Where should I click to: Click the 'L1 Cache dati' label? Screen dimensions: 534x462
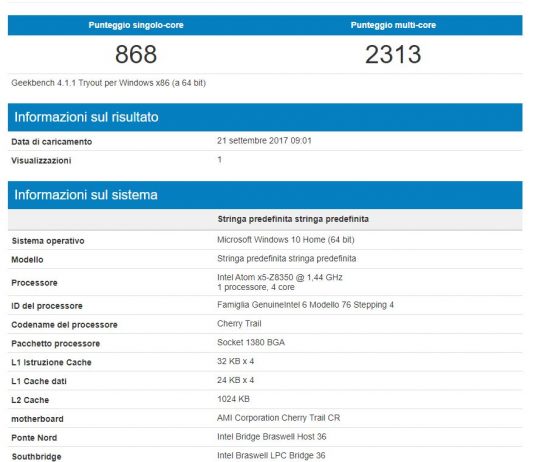[39, 381]
